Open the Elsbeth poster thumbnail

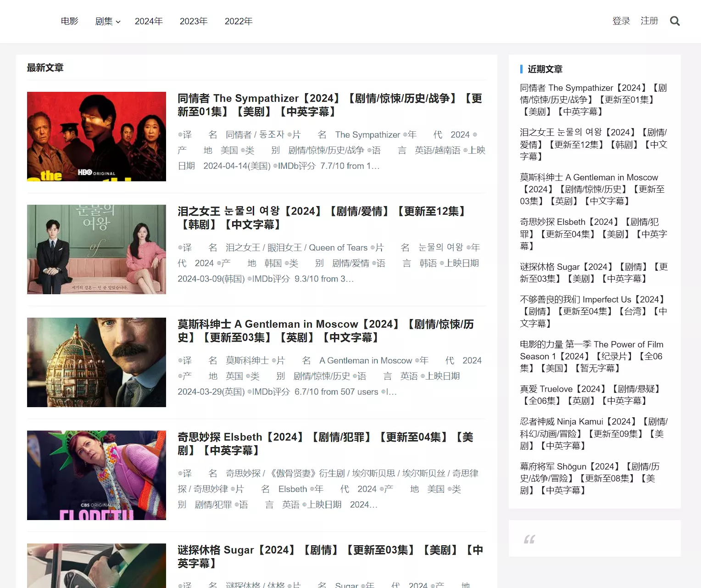pos(96,475)
